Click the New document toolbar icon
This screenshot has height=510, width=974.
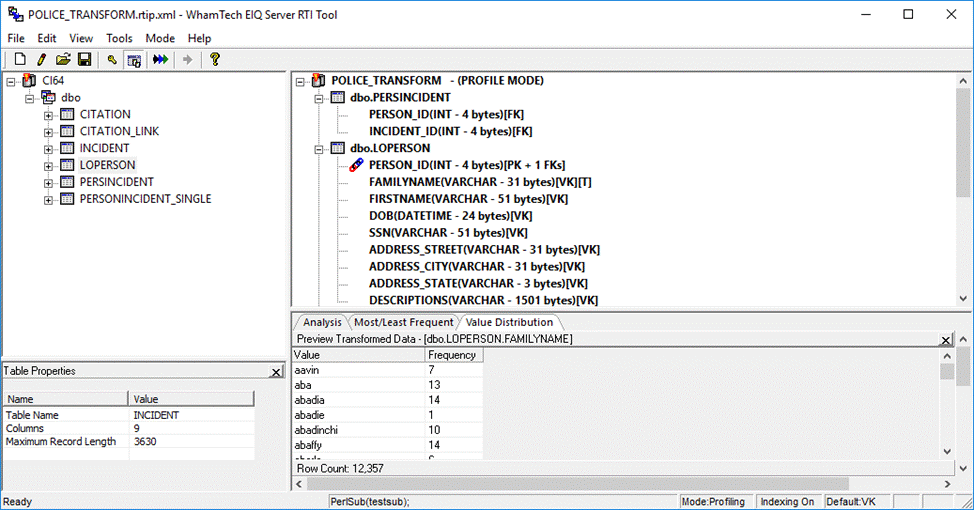click(x=20, y=60)
